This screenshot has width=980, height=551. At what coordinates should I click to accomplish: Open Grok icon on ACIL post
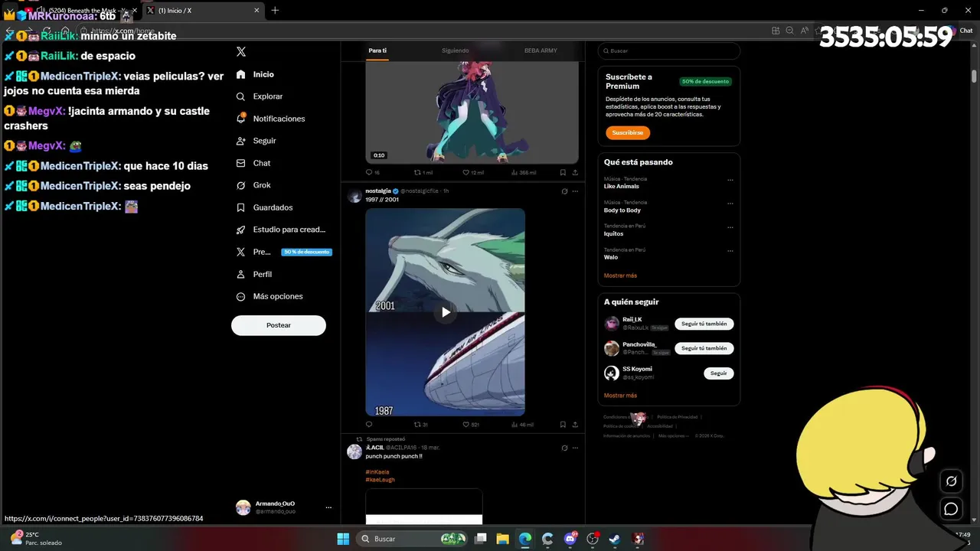pyautogui.click(x=564, y=448)
